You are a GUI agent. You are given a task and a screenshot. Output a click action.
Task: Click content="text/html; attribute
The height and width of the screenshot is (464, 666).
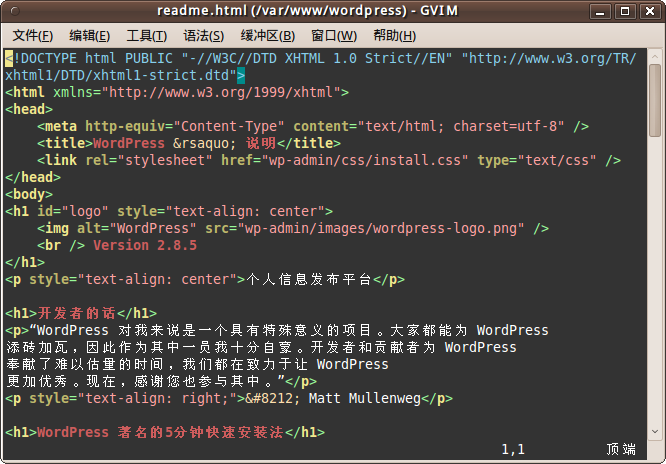pyautogui.click(x=369, y=126)
